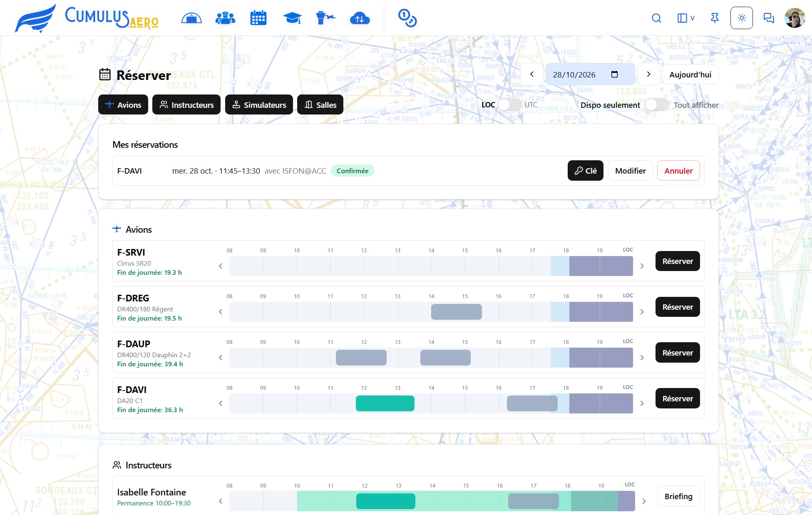Click Clé for the F-DAVI reservation
Screen dimensions: 812x515
(x=585, y=171)
